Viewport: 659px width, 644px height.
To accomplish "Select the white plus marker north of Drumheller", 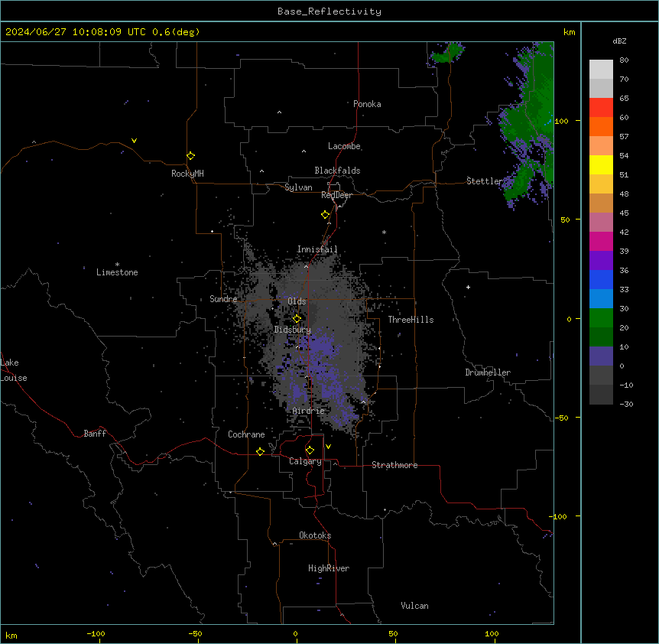I will coord(468,287).
